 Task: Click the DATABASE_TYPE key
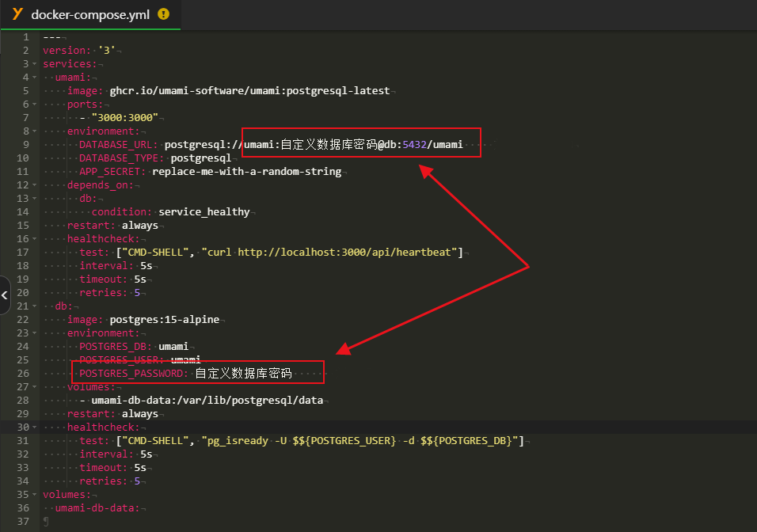pyautogui.click(x=121, y=158)
